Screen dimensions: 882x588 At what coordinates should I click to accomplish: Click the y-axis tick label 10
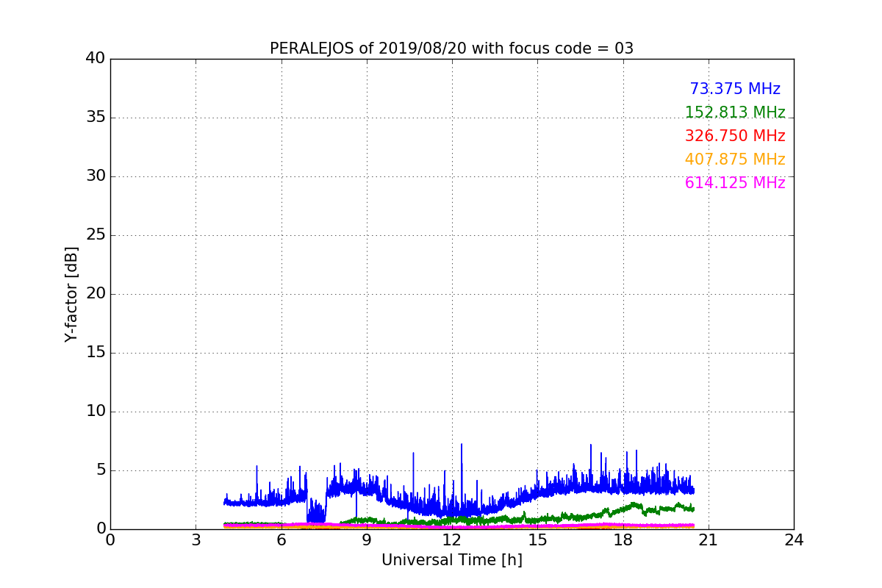point(96,412)
